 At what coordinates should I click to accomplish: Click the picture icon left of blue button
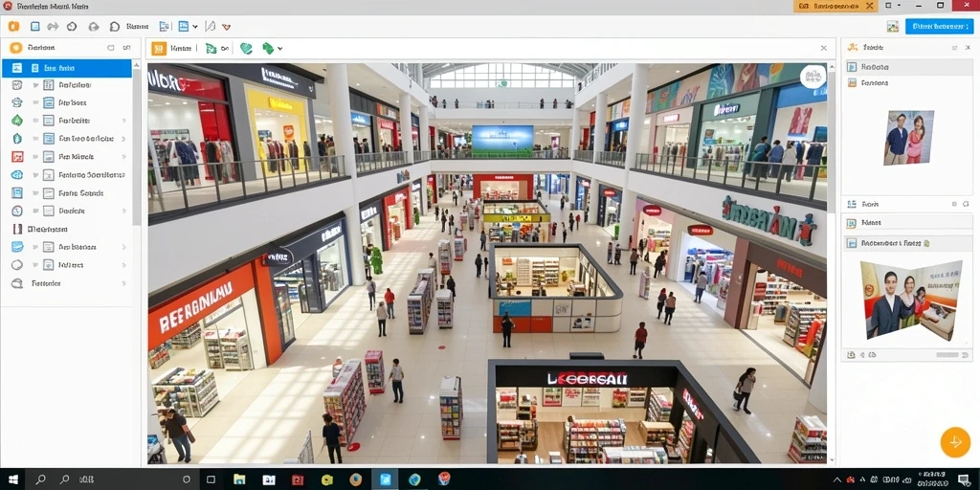click(x=893, y=26)
